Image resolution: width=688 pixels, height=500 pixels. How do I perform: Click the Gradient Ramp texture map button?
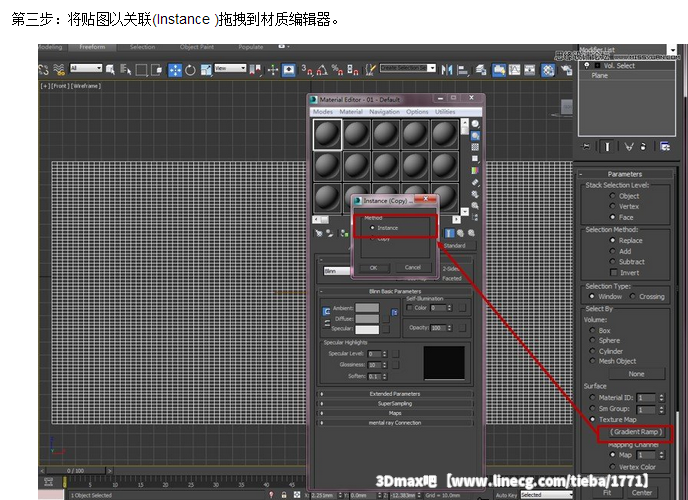click(x=636, y=432)
